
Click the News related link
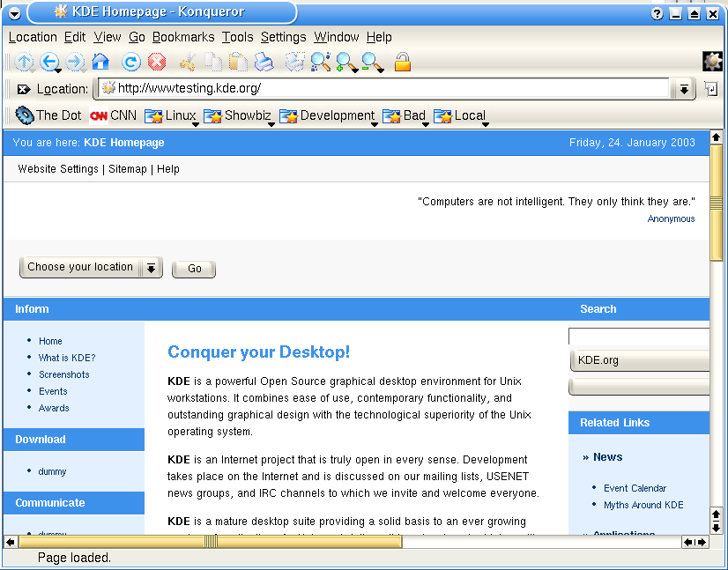[608, 457]
